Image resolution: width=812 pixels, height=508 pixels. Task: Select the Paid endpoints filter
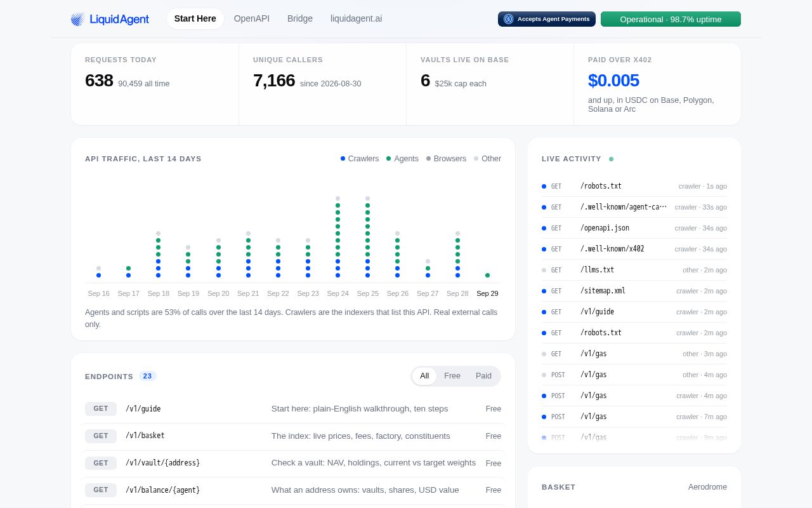[x=484, y=376]
